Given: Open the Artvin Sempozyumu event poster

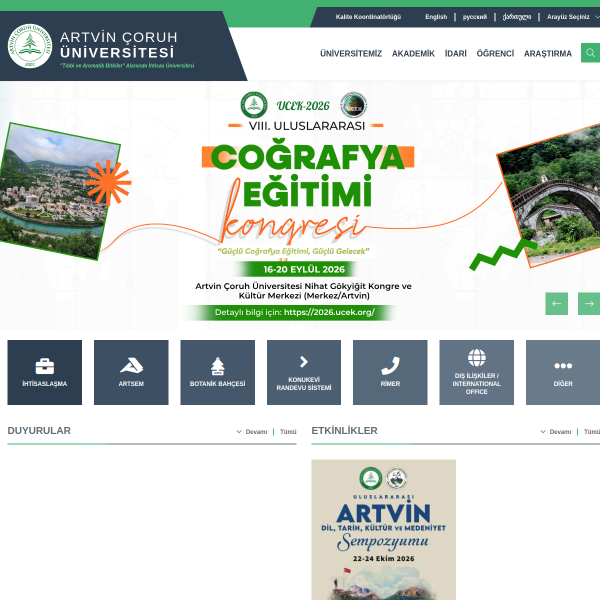Looking at the screenshot, I should pyautogui.click(x=383, y=530).
